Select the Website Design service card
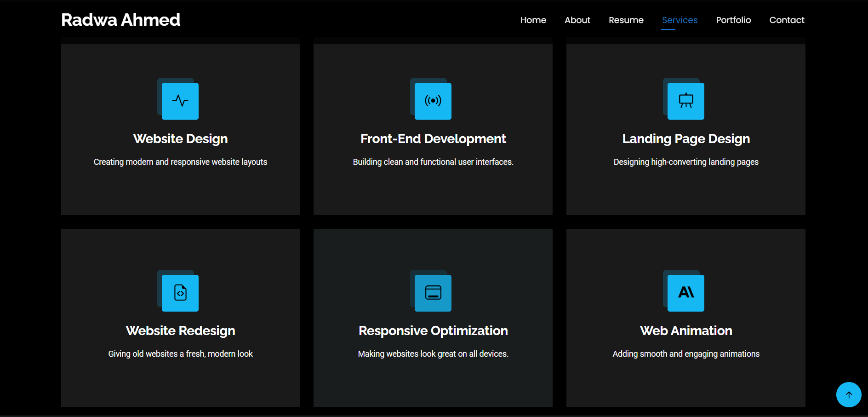 pos(180,129)
